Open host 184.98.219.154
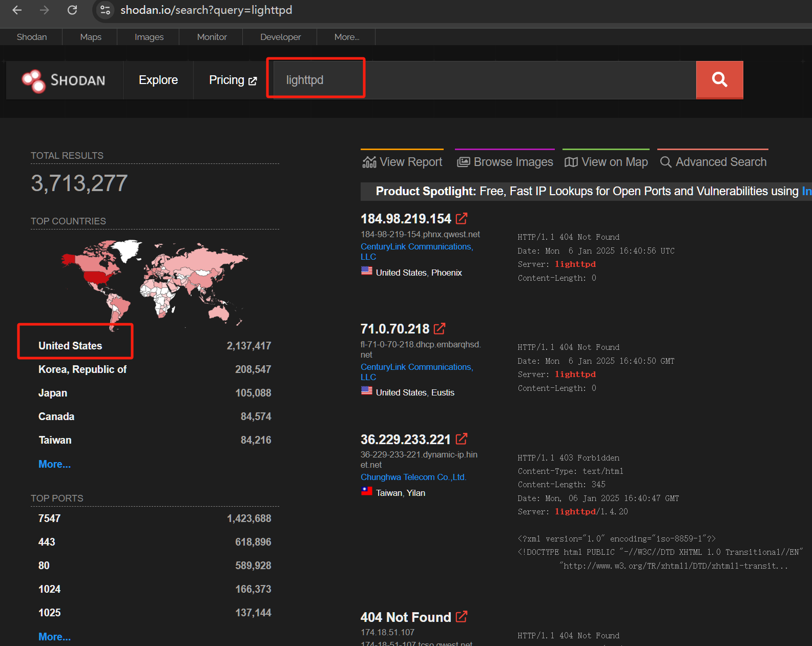This screenshot has height=646, width=812. 406,219
